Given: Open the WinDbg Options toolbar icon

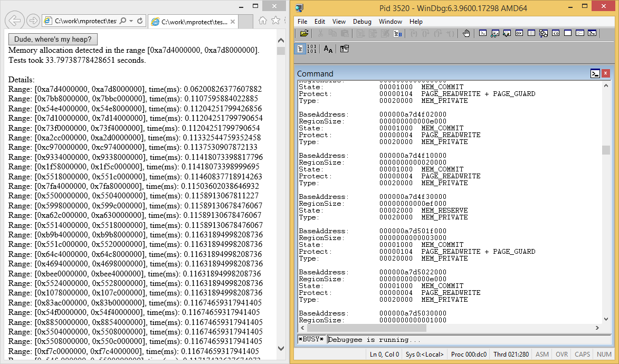Looking at the screenshot, I should pyautogui.click(x=344, y=49).
